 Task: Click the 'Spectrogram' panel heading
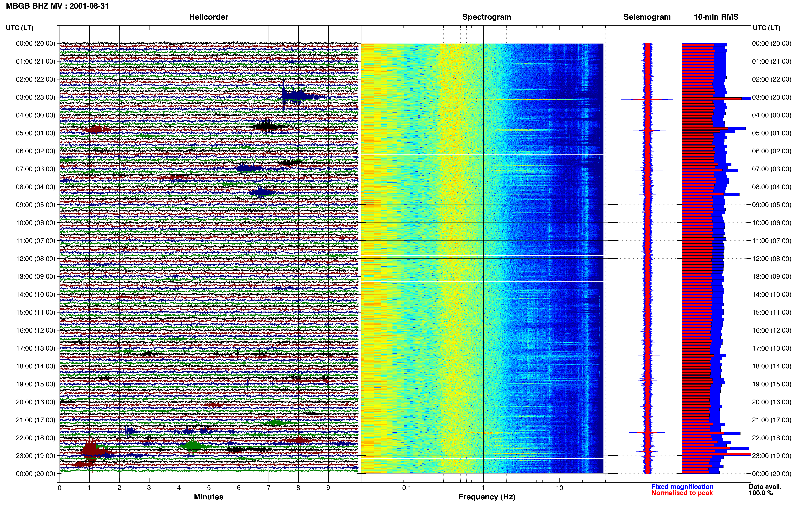(487, 17)
